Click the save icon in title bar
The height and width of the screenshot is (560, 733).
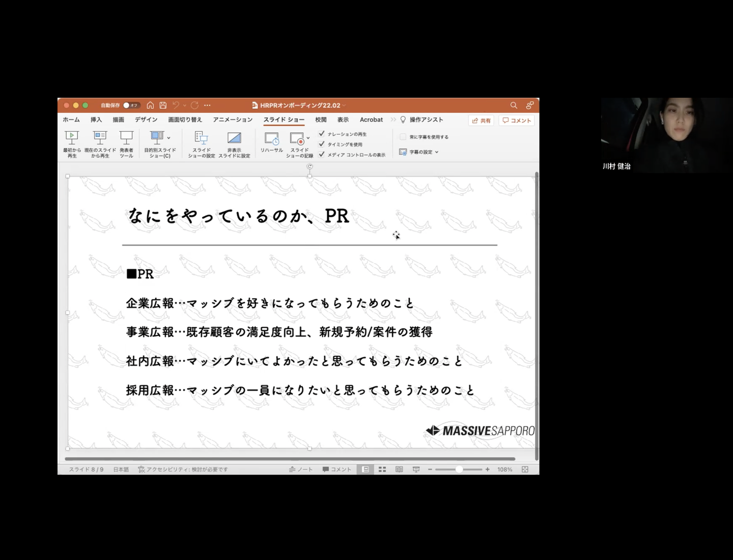[163, 105]
